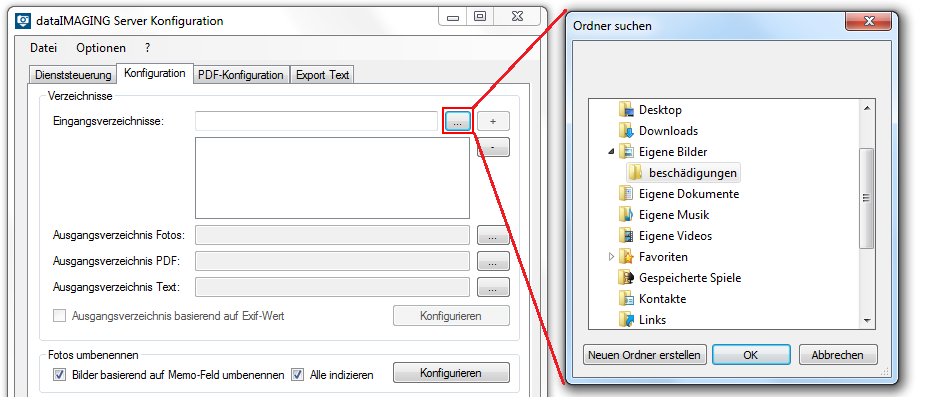Select the Downloads folder icon
The width and height of the screenshot is (931, 404).
pos(626,131)
